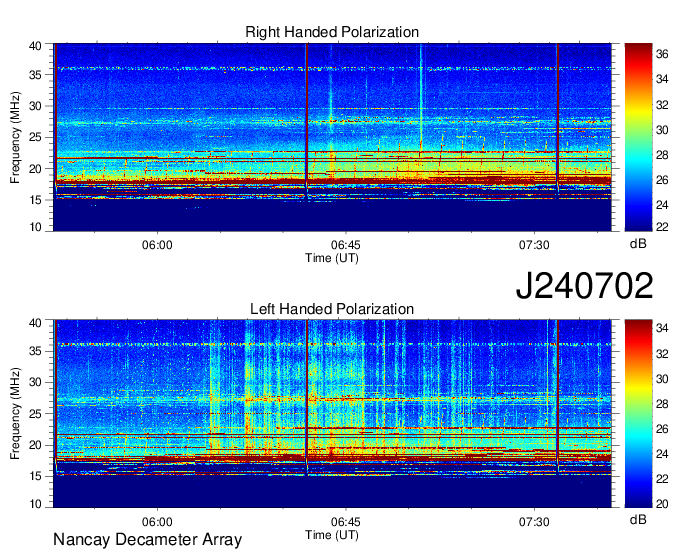
Task: Click the 10 MHz tick on Left Handed plot
Action: [x=35, y=503]
